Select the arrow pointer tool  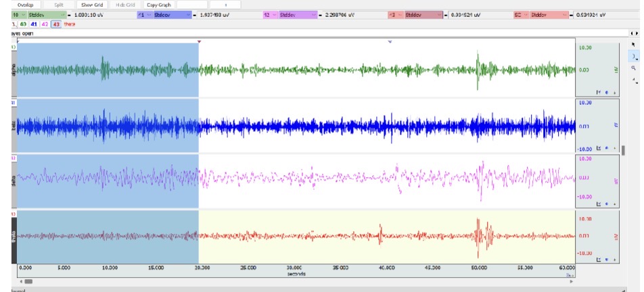(x=634, y=44)
